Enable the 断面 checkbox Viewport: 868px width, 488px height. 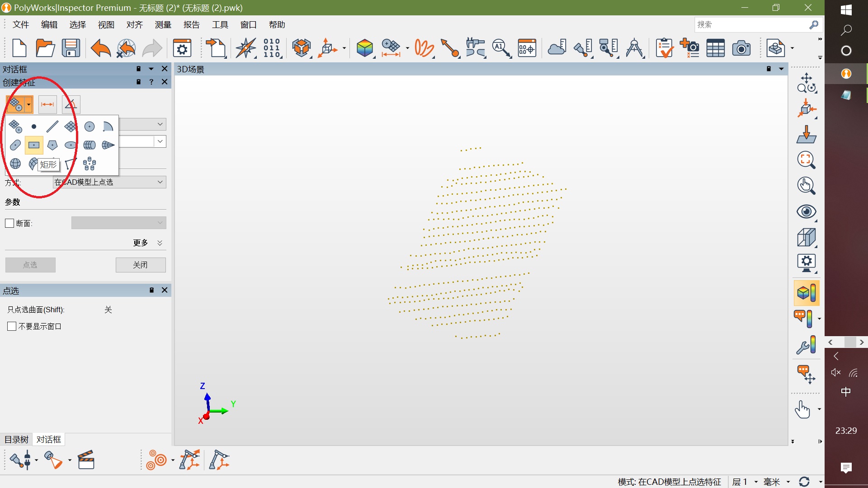(x=9, y=223)
